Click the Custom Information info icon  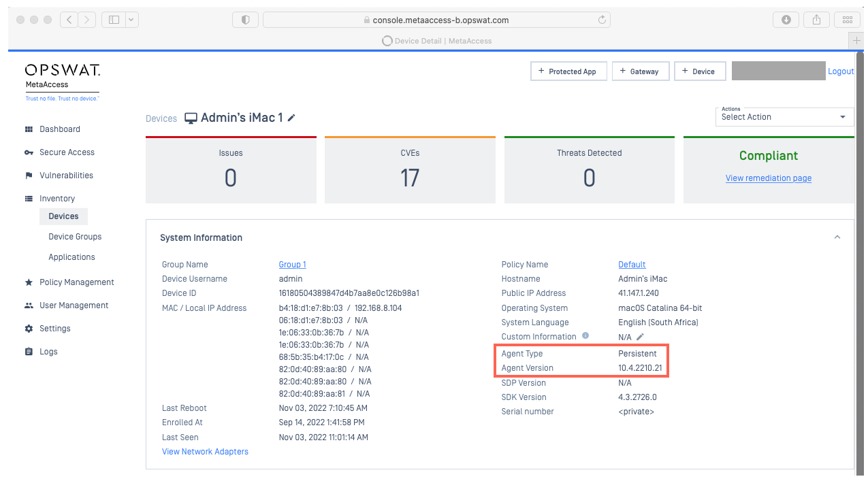pos(585,336)
